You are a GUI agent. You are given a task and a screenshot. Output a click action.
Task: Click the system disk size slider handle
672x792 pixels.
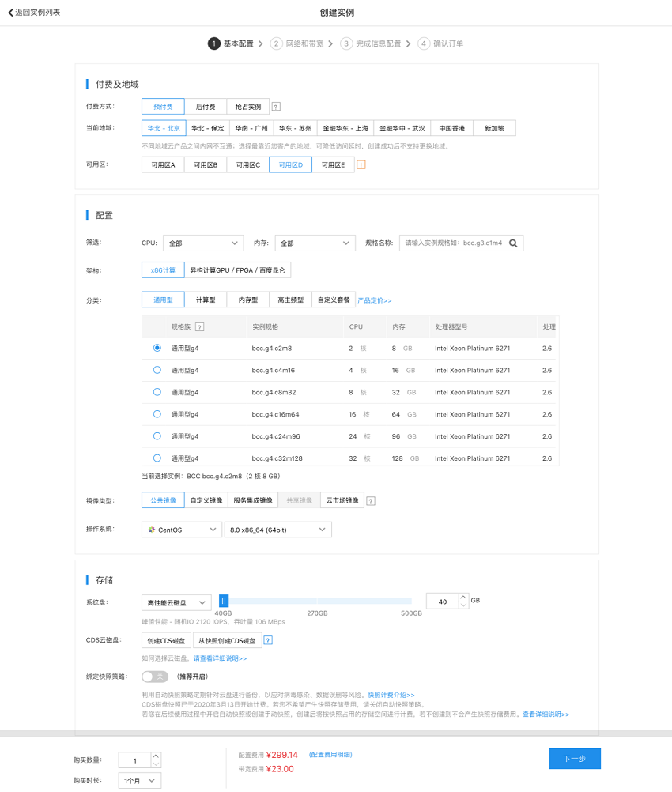point(223,601)
